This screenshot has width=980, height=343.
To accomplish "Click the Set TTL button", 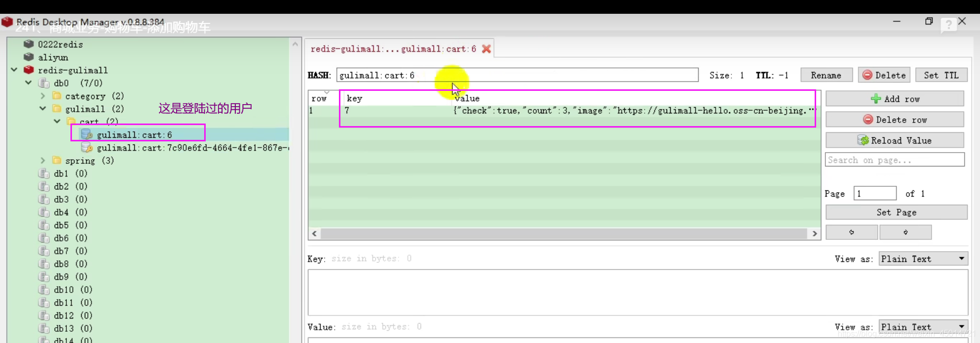I will [941, 75].
